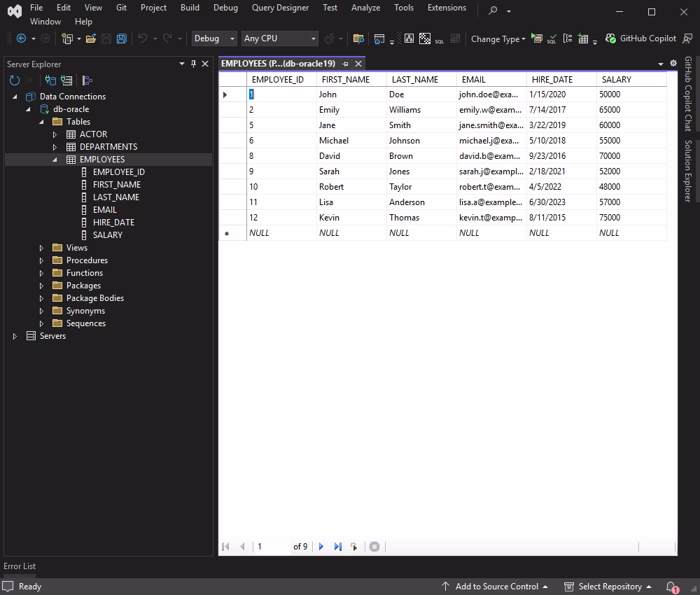
Task: Open the Query Designer menu
Action: 280,8
